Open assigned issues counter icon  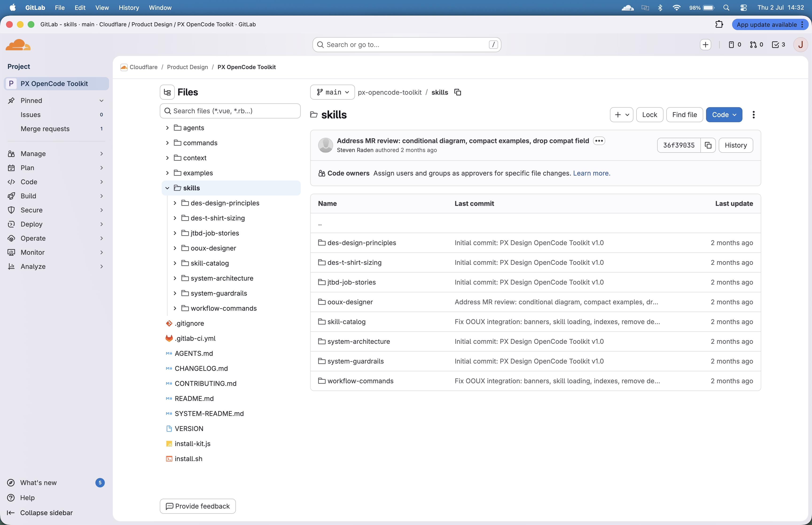pos(735,45)
